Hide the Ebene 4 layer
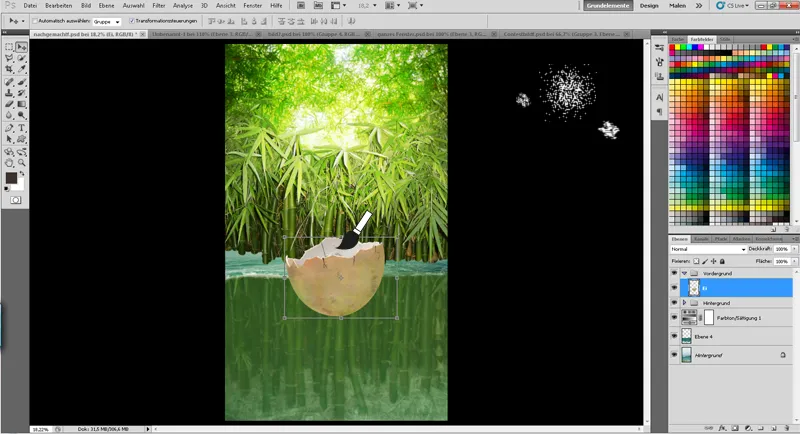This screenshot has height=434, width=800. coord(674,337)
